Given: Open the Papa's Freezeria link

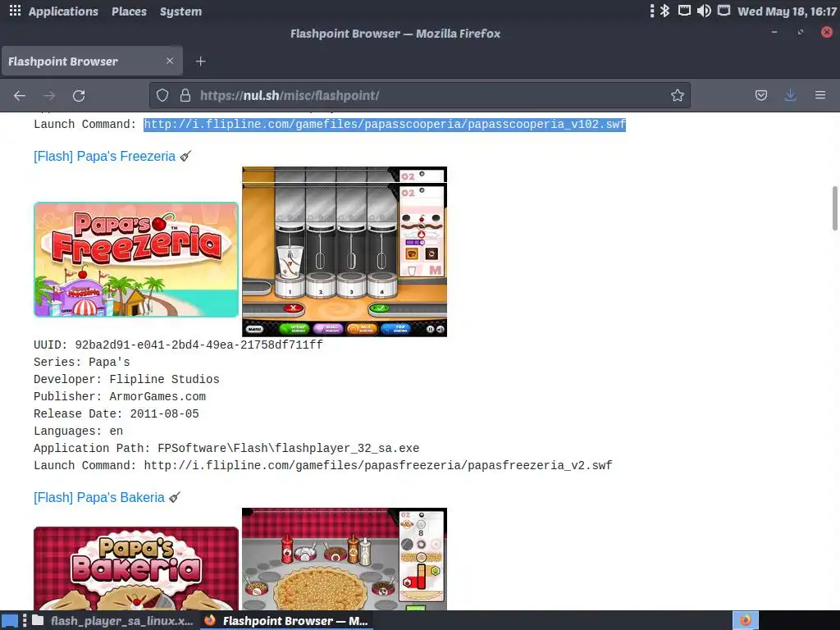Looking at the screenshot, I should click(x=104, y=157).
